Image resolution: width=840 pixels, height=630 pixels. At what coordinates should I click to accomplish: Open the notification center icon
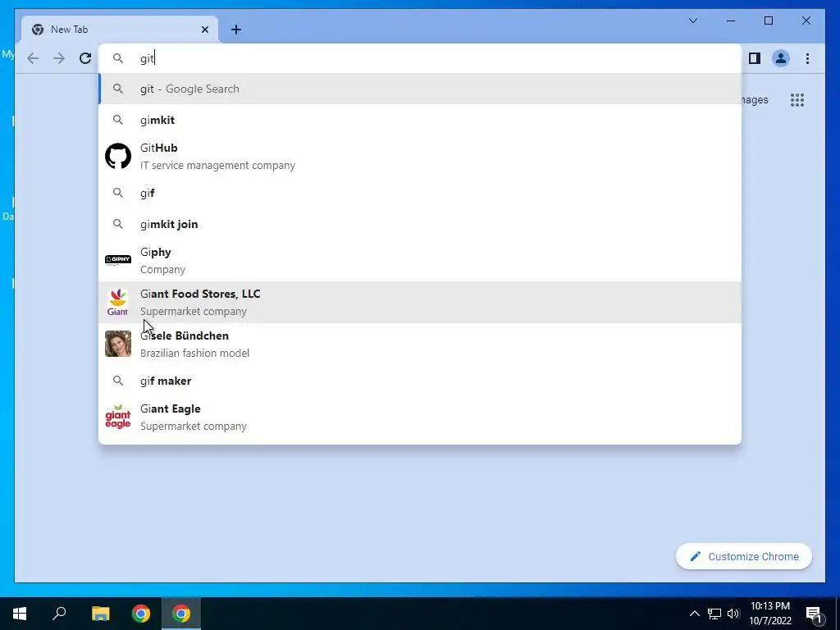click(814, 614)
